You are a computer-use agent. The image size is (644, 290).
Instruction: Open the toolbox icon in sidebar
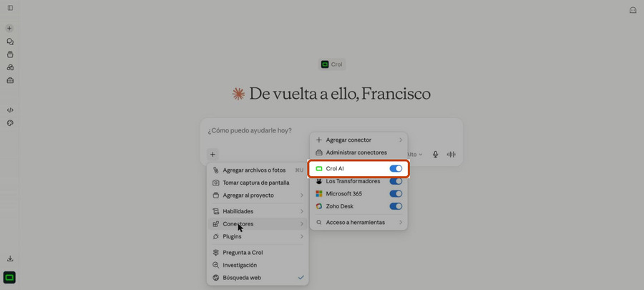point(10,80)
